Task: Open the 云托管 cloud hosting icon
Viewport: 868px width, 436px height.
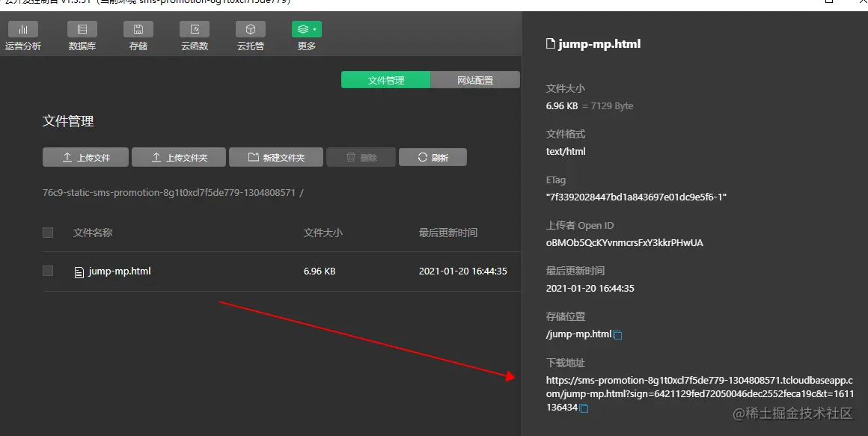Action: click(x=251, y=29)
